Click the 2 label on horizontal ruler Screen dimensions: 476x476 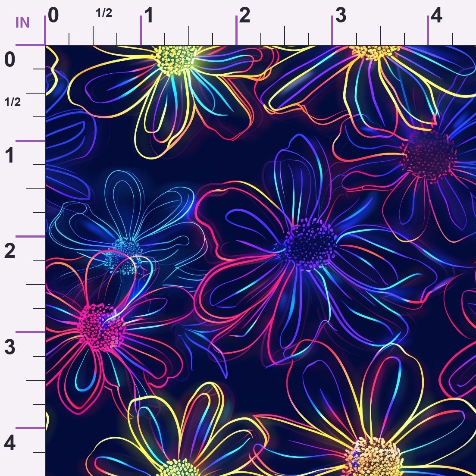(x=244, y=15)
